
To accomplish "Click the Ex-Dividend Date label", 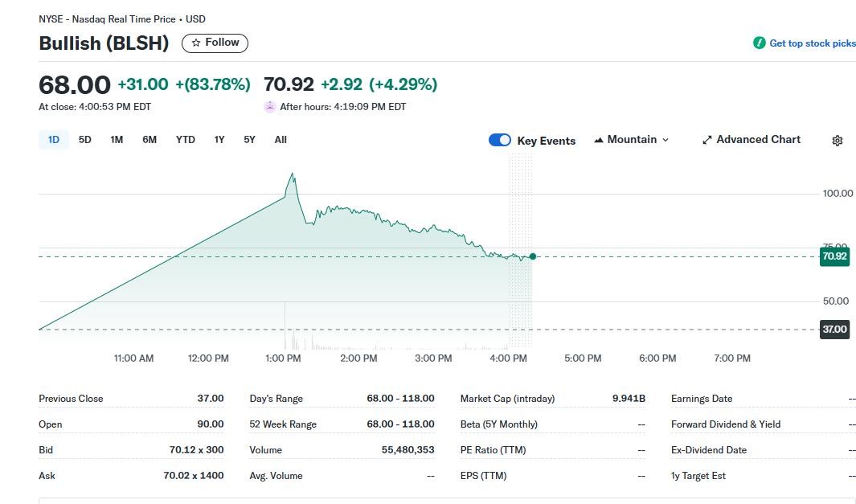I will click(709, 450).
